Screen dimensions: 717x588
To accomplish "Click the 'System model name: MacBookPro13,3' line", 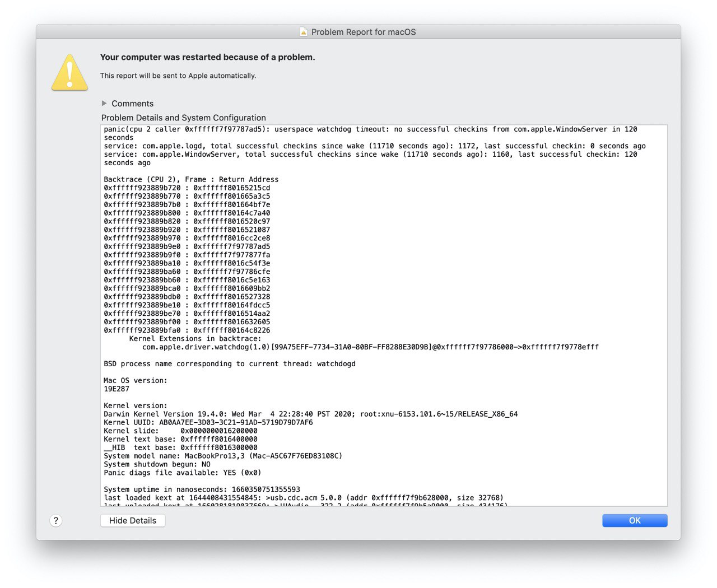I will 223,456.
